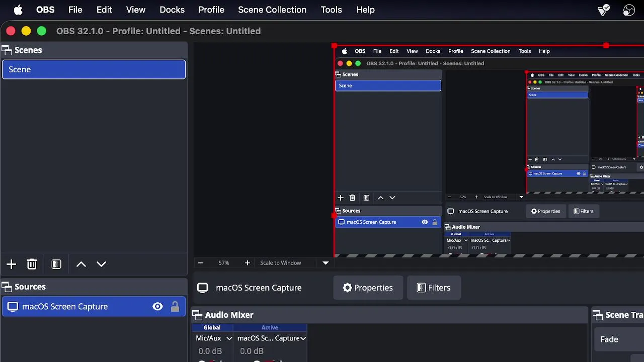This screenshot has width=644, height=362.
Task: Click the 57% zoom level text
Action: point(224,263)
